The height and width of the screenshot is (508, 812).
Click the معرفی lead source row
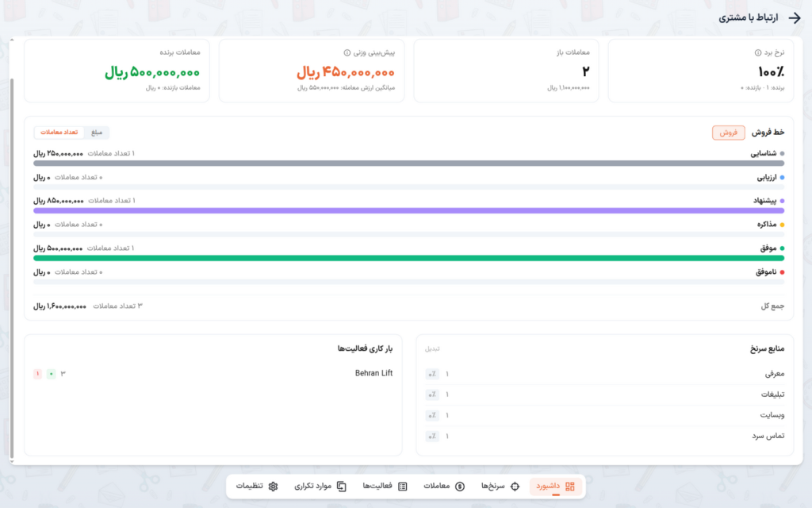(605, 374)
